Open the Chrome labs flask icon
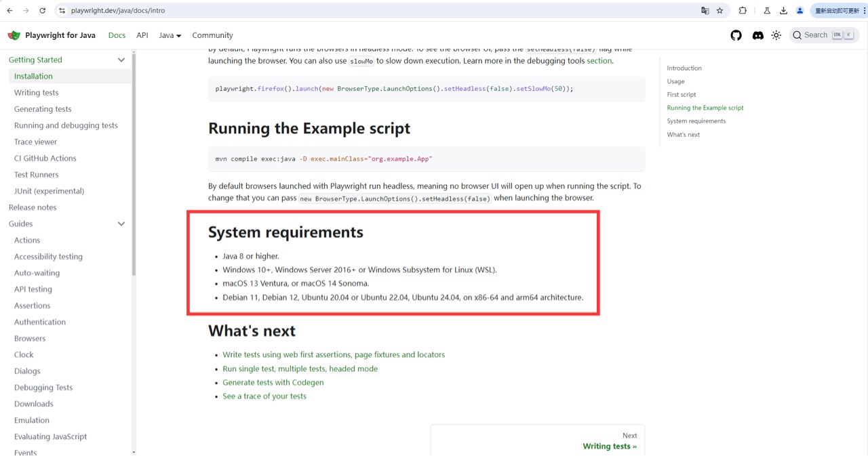The width and height of the screenshot is (868, 456). 767,11
